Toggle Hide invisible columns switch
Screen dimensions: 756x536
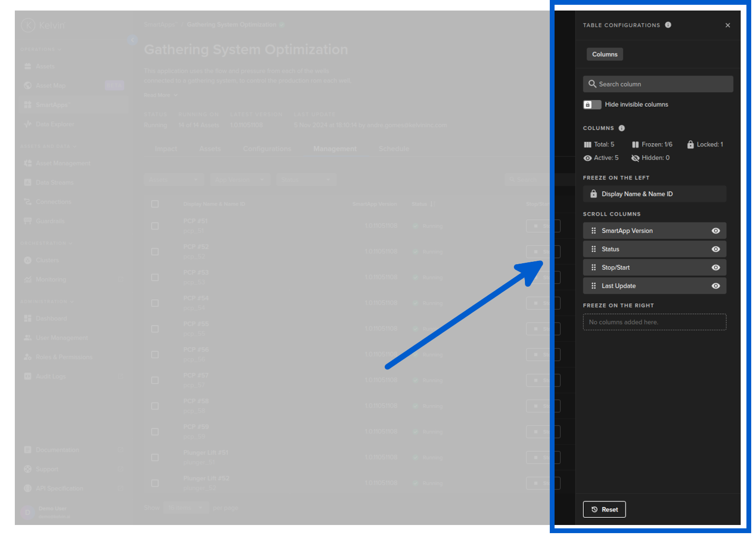592,105
